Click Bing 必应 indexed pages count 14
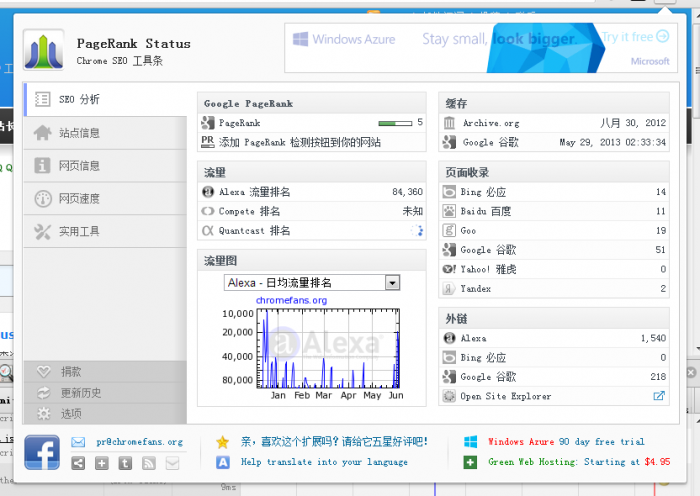The image size is (700, 496). pos(661,192)
